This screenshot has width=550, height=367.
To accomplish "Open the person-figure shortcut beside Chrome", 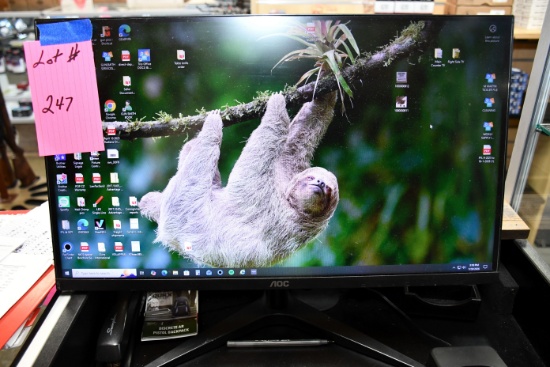I will coord(127,106).
